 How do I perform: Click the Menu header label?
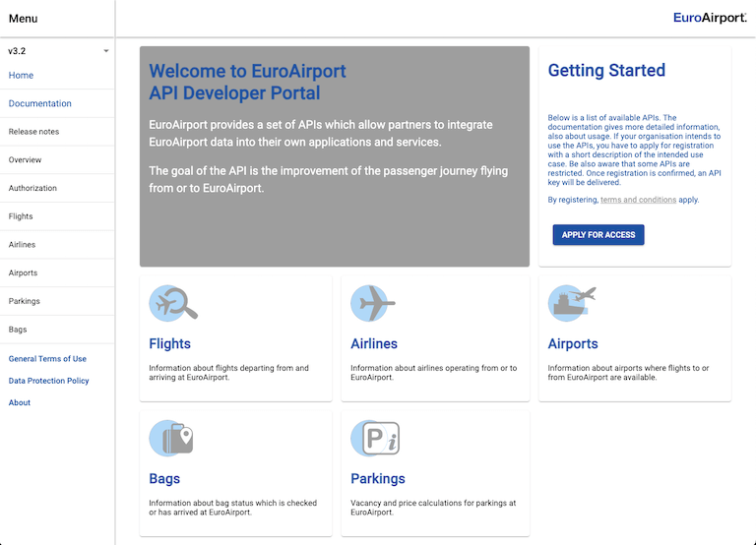tap(24, 19)
